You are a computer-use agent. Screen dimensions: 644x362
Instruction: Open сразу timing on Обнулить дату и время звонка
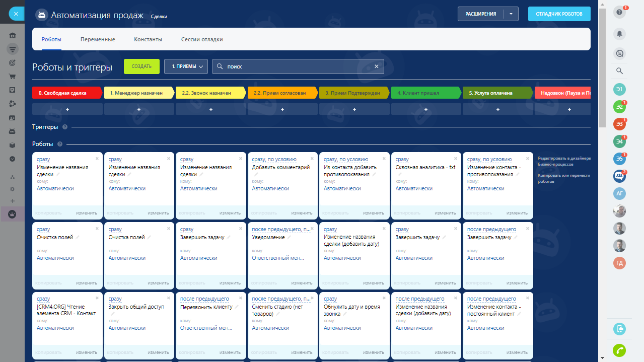(330, 299)
